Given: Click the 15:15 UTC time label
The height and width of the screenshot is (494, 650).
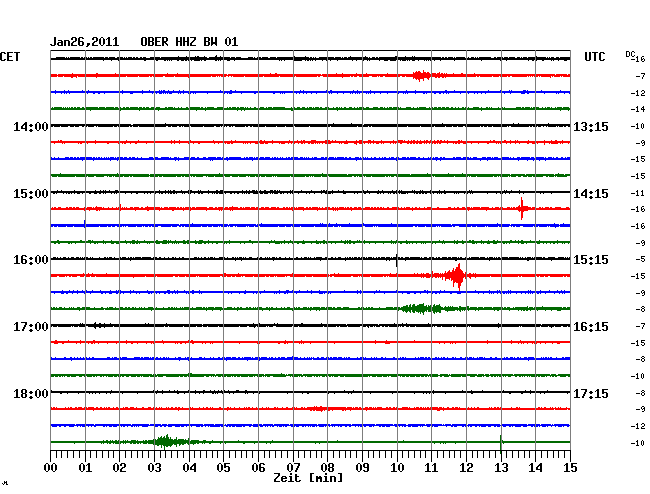Looking at the screenshot, I should point(591,260).
